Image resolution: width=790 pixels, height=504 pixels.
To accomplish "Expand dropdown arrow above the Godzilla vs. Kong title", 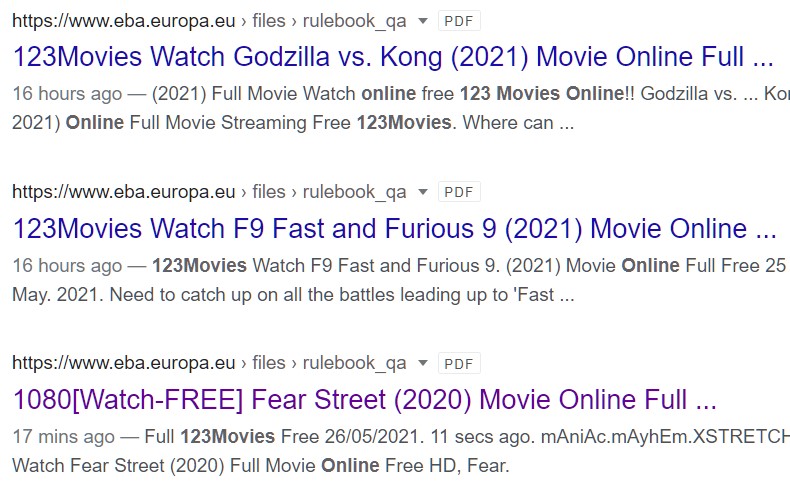I will pos(423,21).
